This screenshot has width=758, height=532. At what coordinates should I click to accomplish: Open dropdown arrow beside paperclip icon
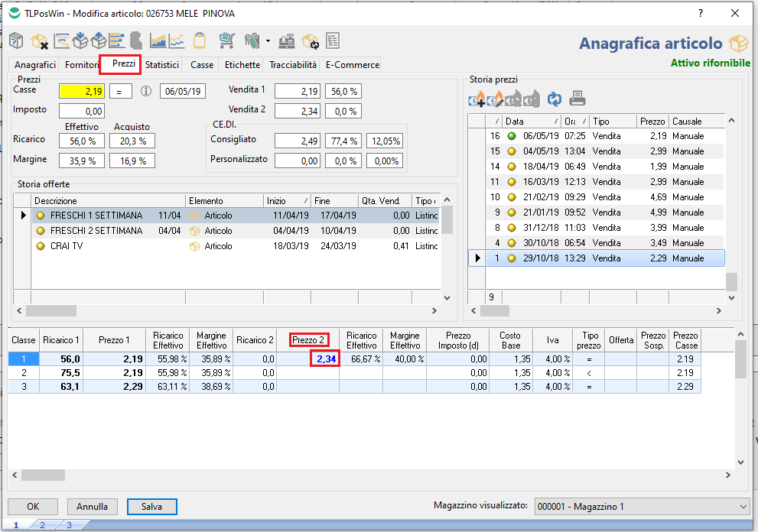(268, 41)
